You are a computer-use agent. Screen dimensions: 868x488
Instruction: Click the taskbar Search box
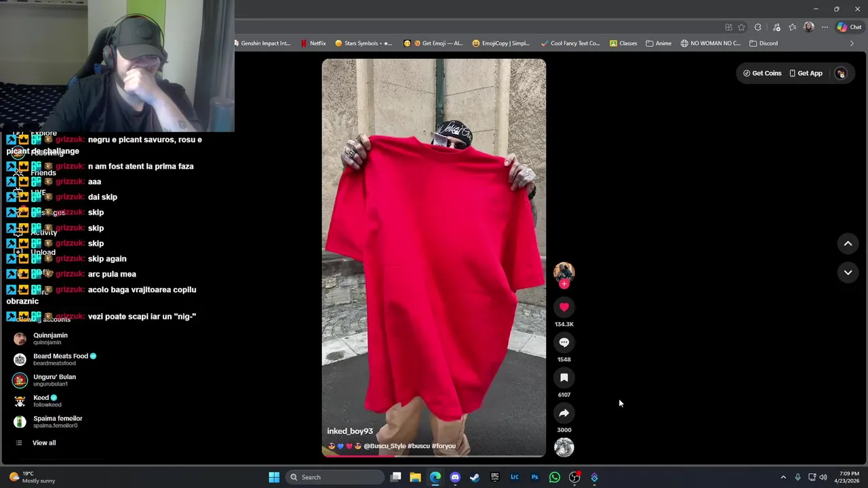coord(335,477)
